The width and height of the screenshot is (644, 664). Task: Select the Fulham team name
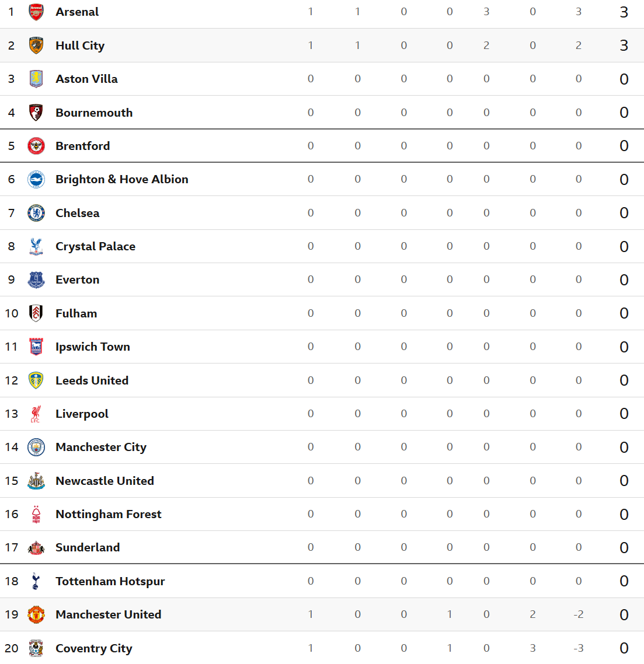point(76,313)
